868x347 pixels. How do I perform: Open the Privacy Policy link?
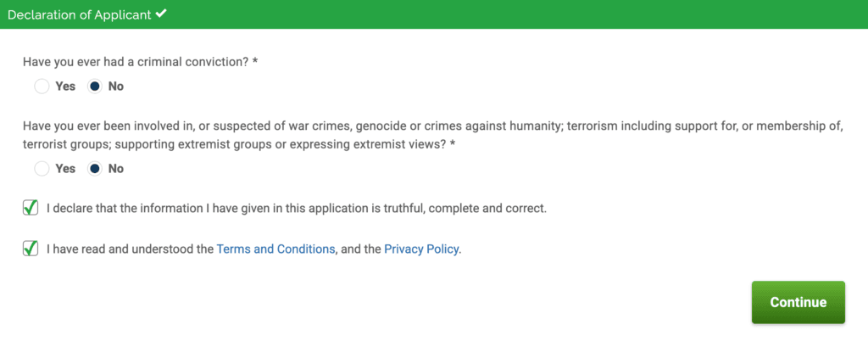pos(421,249)
